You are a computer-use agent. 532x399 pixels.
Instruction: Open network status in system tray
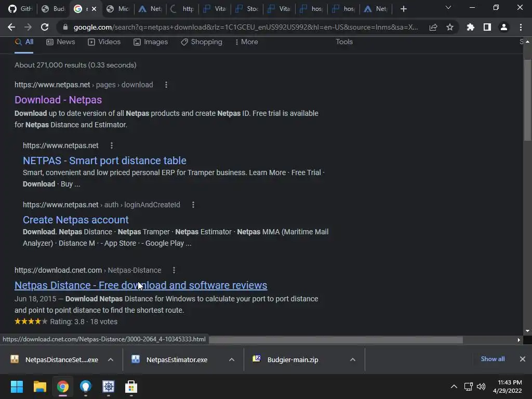tap(469, 387)
